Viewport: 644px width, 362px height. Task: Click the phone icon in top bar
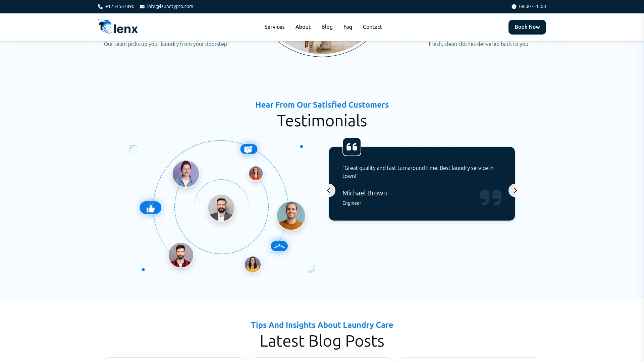tap(100, 7)
